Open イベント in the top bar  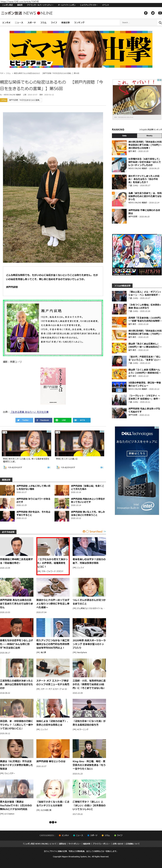point(105,5)
